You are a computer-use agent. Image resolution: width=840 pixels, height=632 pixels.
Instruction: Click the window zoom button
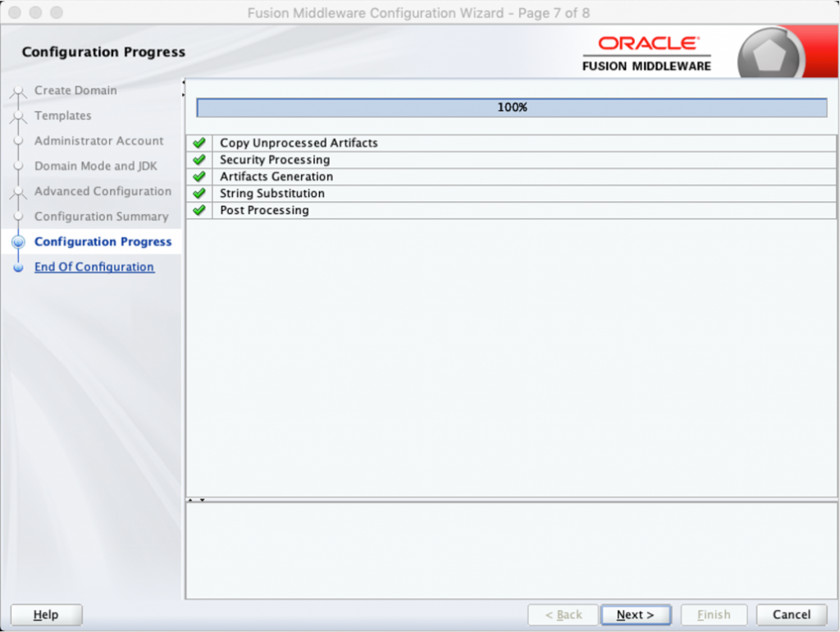pos(57,12)
